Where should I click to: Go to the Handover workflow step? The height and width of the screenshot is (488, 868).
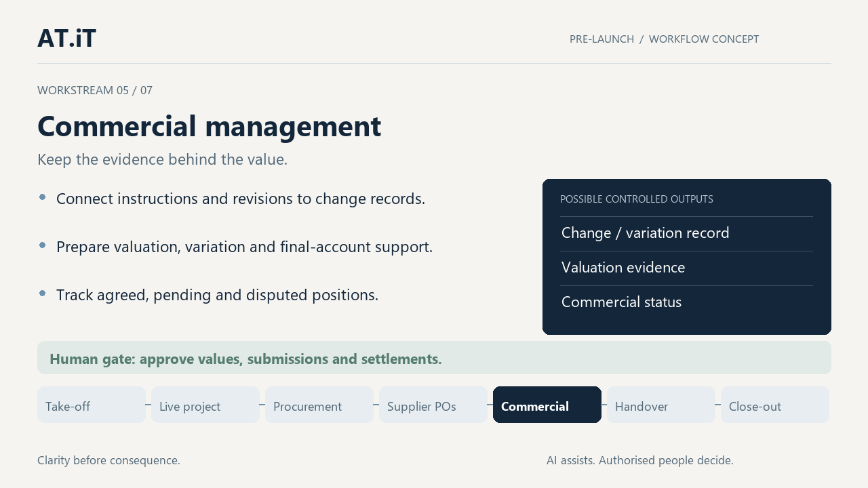click(x=661, y=405)
